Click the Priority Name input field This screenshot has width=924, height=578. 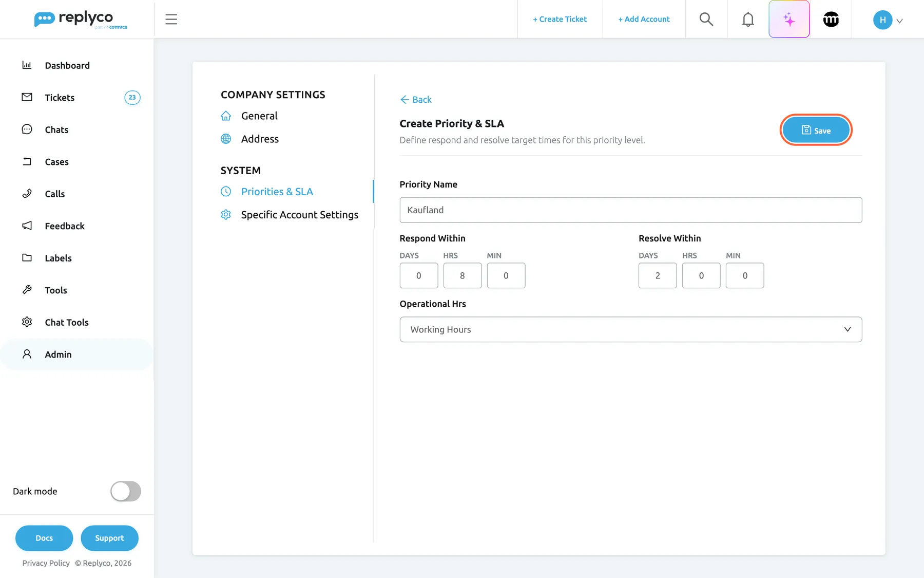[631, 210]
